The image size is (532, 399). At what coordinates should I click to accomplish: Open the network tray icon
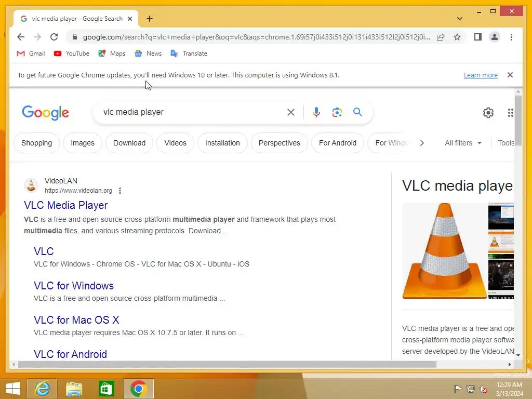pos(471,389)
